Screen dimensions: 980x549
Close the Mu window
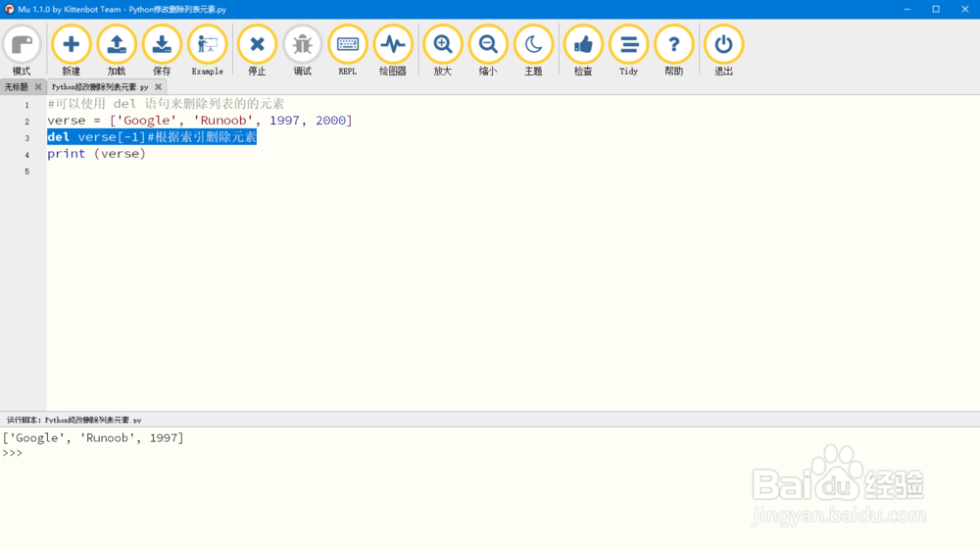(x=965, y=9)
